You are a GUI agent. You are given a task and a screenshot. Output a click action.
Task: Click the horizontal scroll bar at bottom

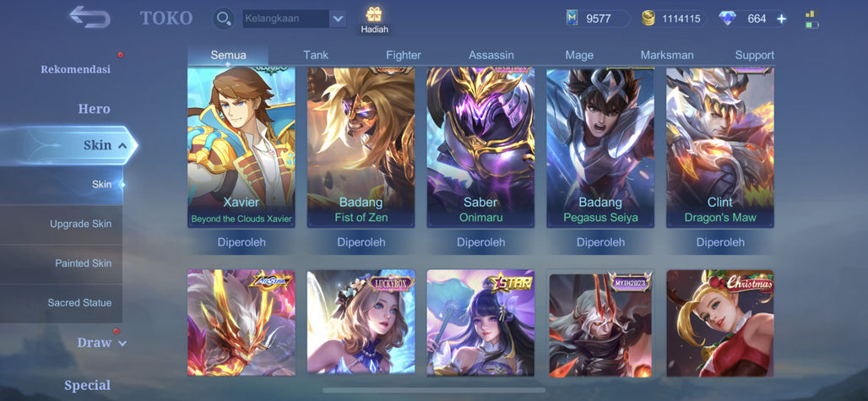(x=434, y=391)
